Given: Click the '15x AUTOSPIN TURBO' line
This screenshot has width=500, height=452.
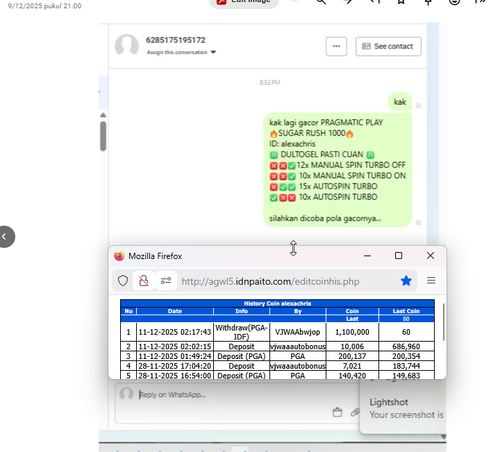Looking at the screenshot, I should (323, 186).
